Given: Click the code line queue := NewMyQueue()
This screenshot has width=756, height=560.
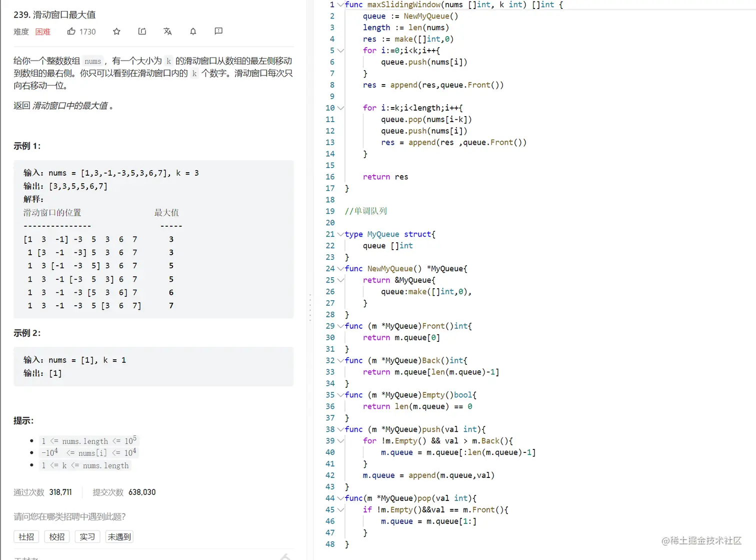Looking at the screenshot, I should tap(410, 16).
